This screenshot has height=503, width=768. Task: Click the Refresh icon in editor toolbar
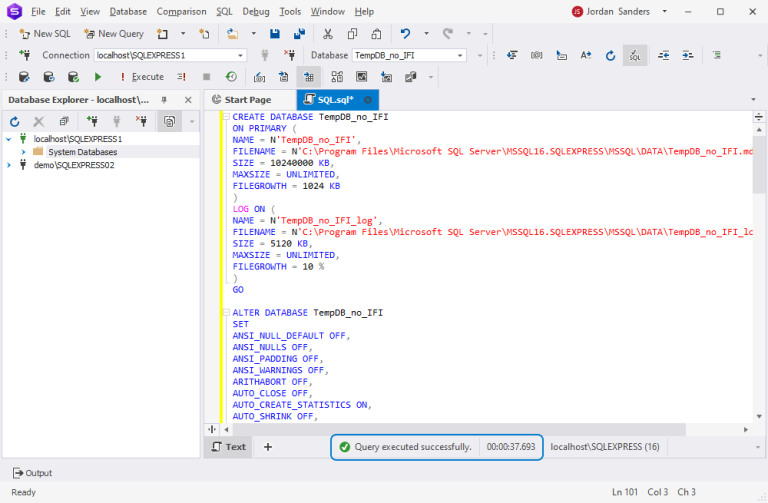(610, 55)
